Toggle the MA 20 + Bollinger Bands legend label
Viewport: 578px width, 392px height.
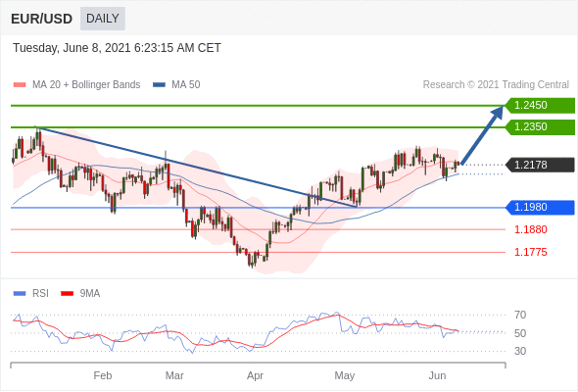86,85
